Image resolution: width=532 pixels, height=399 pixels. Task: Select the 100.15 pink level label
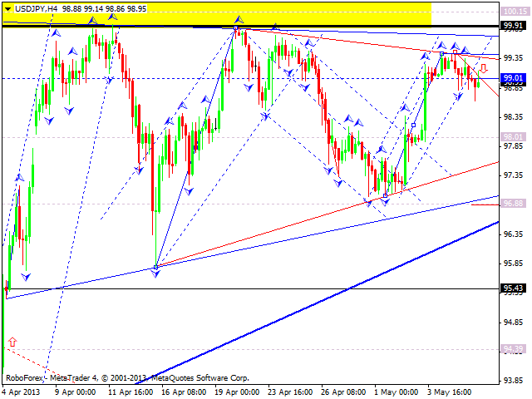(515, 11)
